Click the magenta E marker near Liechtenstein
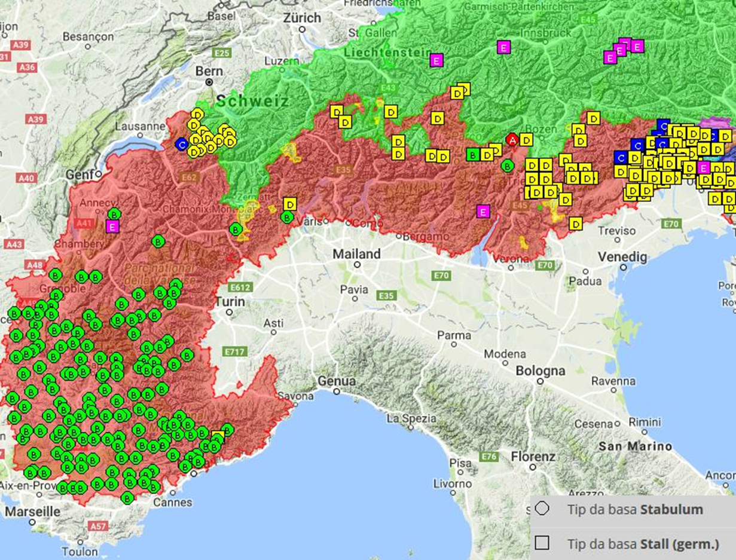The height and width of the screenshot is (560, 736). [436, 60]
